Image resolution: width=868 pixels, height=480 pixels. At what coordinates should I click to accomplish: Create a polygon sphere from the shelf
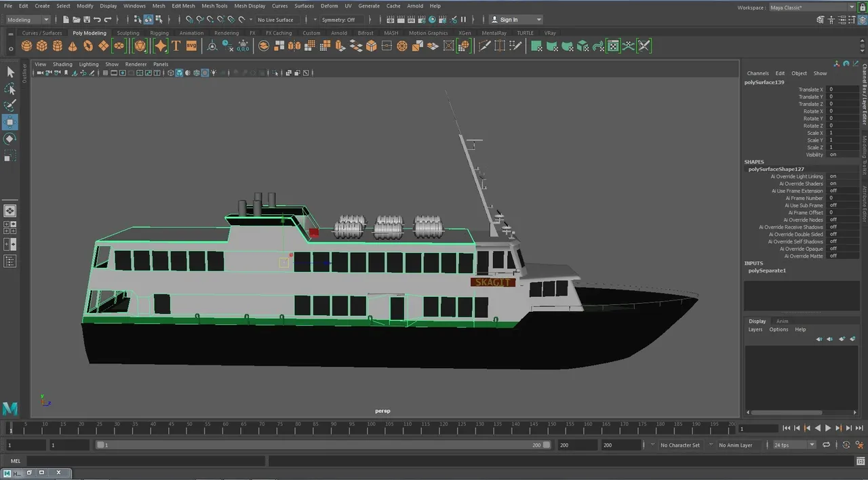point(26,46)
